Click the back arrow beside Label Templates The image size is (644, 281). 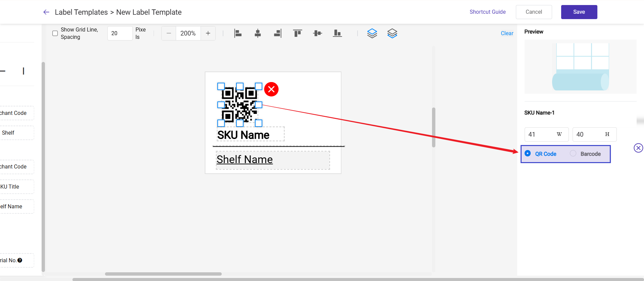coord(46,12)
